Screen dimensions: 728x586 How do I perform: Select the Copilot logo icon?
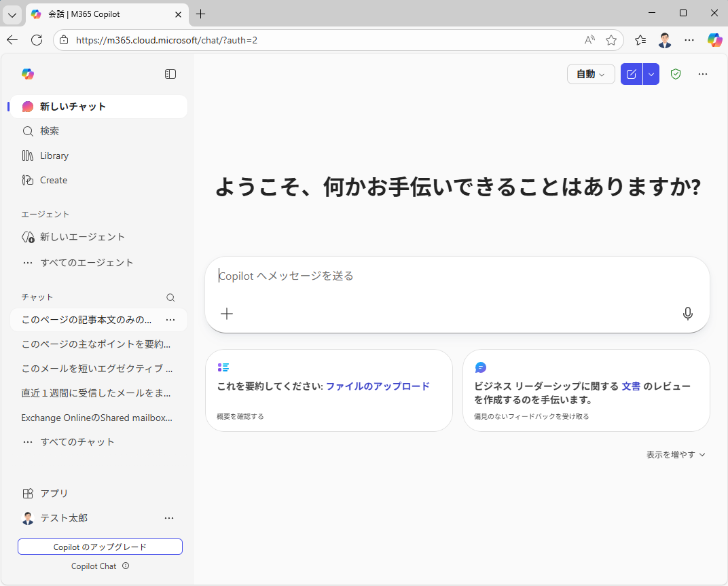pos(27,74)
